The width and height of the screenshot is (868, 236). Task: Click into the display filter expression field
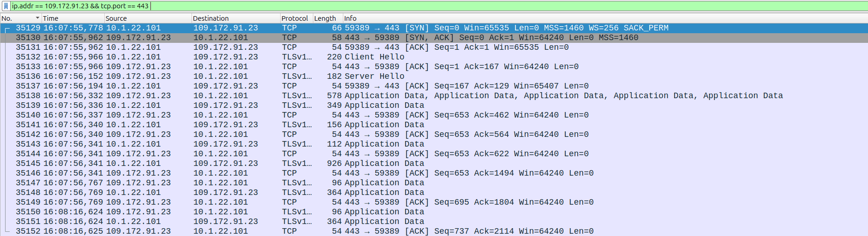(x=438, y=6)
